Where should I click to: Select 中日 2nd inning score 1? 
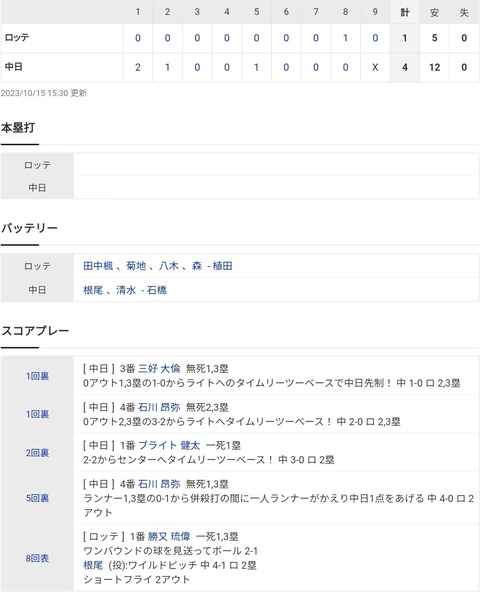(x=167, y=67)
